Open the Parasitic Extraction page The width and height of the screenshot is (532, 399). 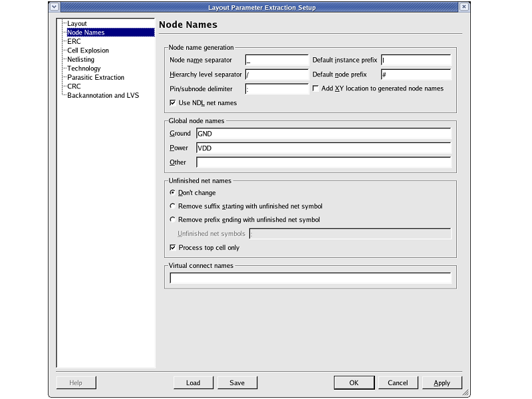(x=95, y=77)
